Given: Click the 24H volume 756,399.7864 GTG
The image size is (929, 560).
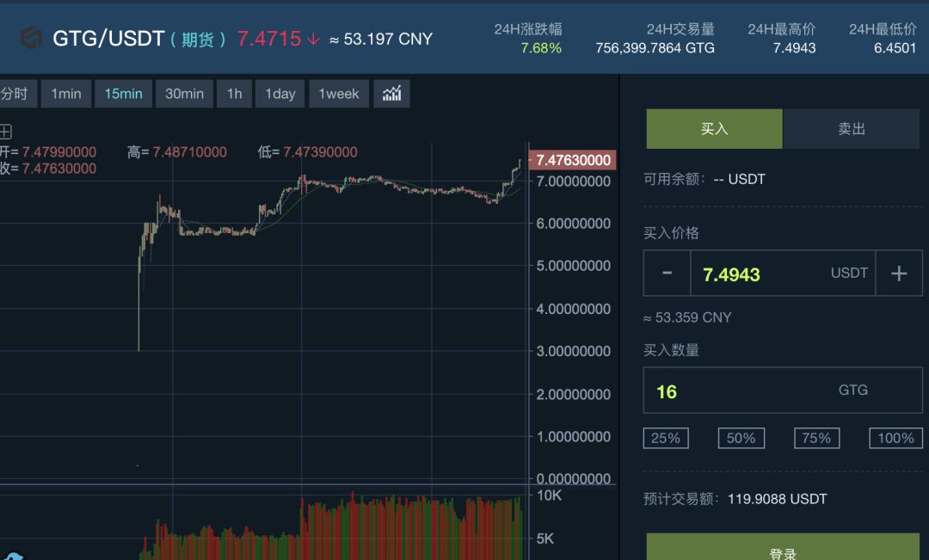Looking at the screenshot, I should point(655,48).
